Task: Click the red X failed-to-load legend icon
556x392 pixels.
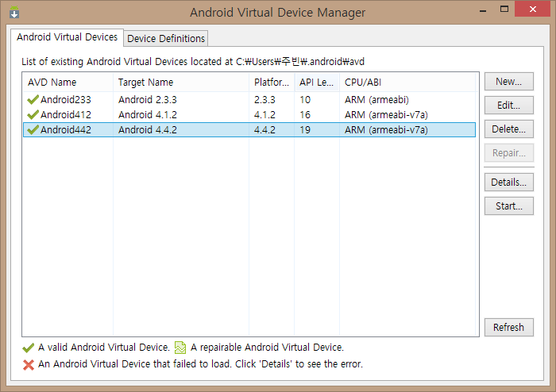Action: point(29,364)
